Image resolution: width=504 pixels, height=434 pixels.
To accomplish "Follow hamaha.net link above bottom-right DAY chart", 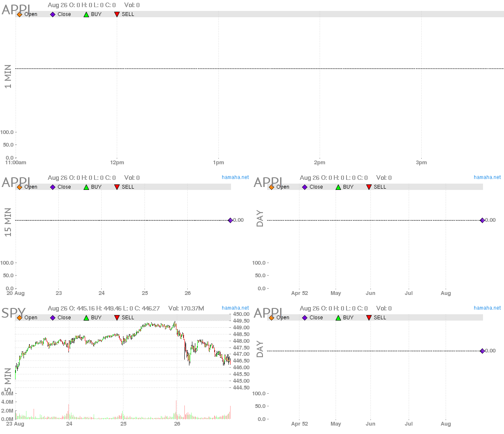I will (x=487, y=308).
